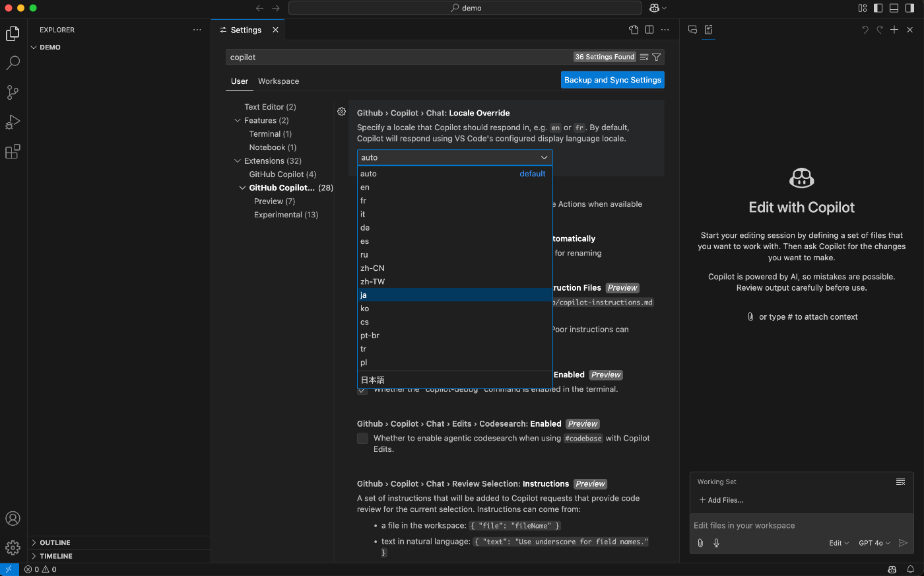Close the Settings tab
This screenshot has height=576, width=924.
275,30
